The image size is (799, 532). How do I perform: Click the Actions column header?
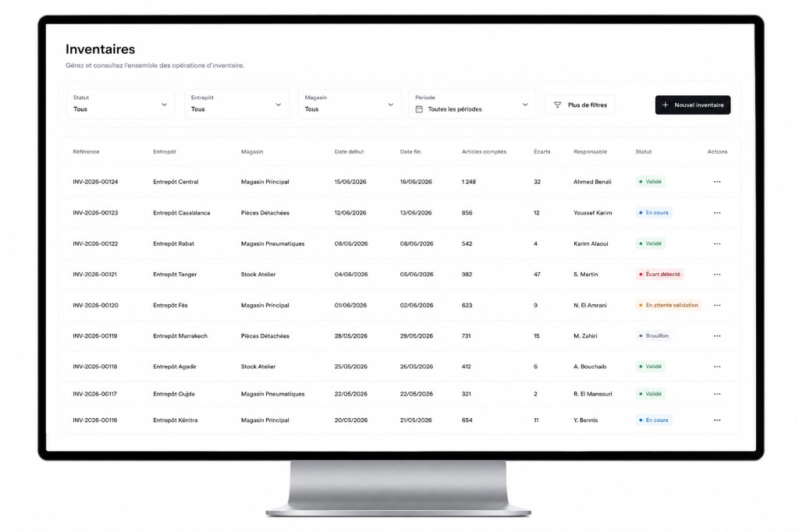pyautogui.click(x=717, y=152)
